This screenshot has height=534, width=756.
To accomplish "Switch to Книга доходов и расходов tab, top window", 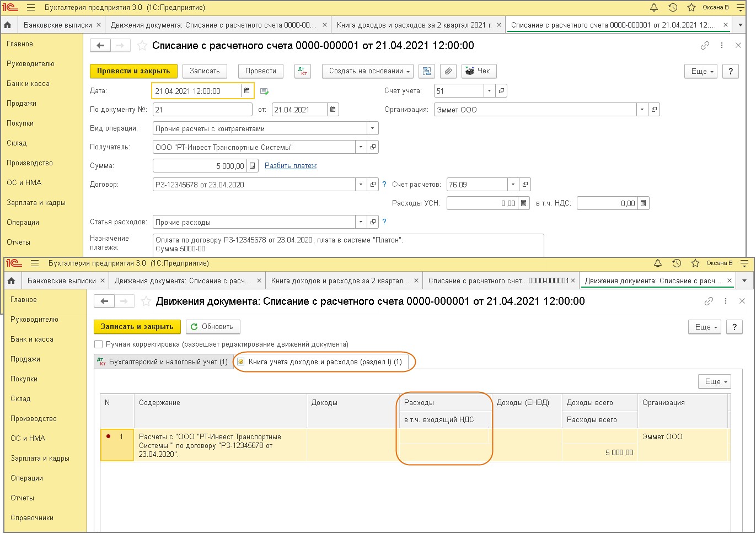I will point(414,25).
